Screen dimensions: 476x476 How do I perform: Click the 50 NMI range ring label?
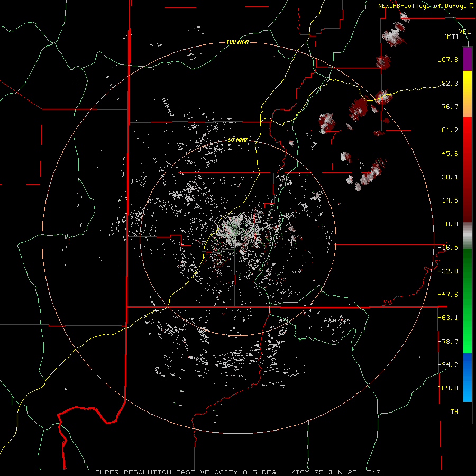pyautogui.click(x=237, y=140)
